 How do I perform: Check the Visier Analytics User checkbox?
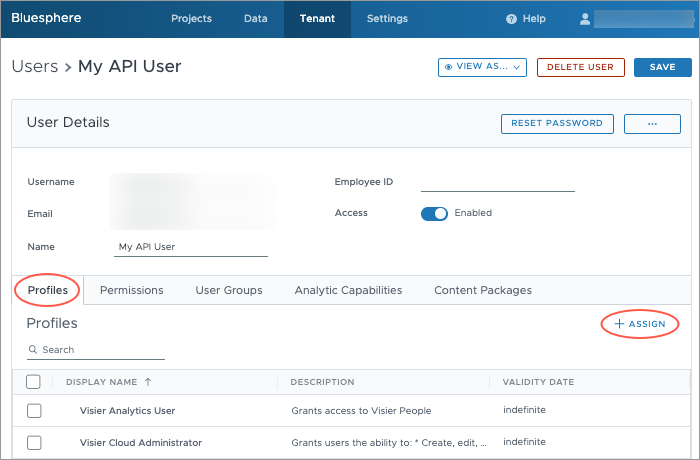[x=34, y=411]
